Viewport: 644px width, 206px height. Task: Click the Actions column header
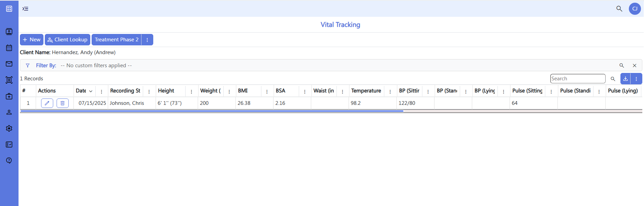click(47, 91)
